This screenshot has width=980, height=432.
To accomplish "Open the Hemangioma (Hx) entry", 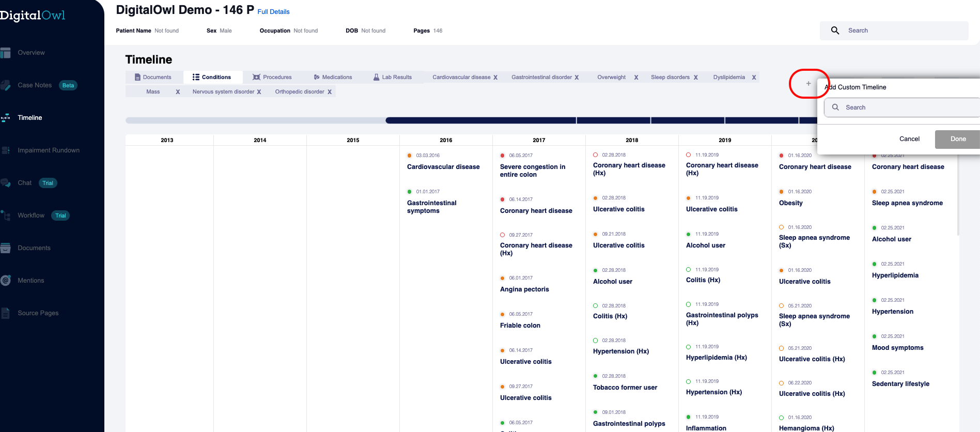I will [x=806, y=428].
